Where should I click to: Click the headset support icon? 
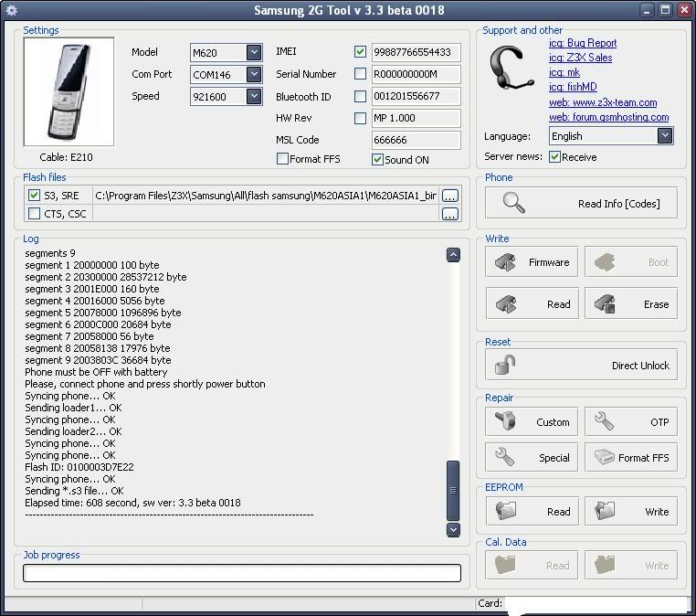click(x=511, y=68)
